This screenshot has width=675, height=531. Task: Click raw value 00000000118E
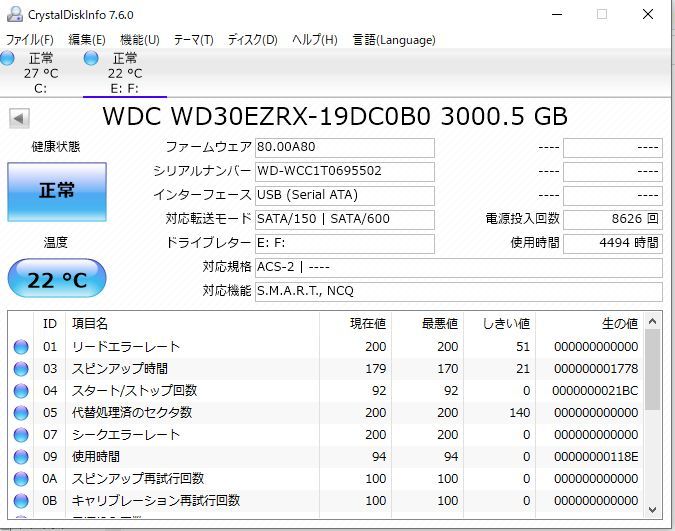coord(596,456)
